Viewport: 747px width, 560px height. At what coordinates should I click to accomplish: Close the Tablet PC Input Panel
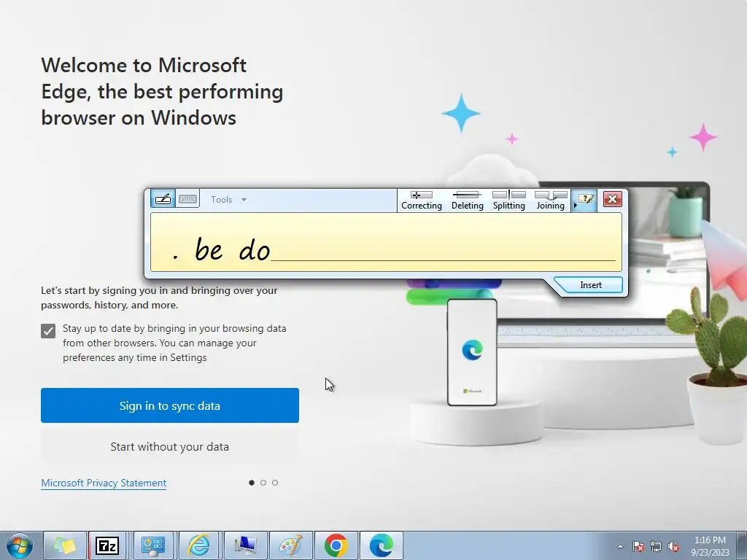613,199
